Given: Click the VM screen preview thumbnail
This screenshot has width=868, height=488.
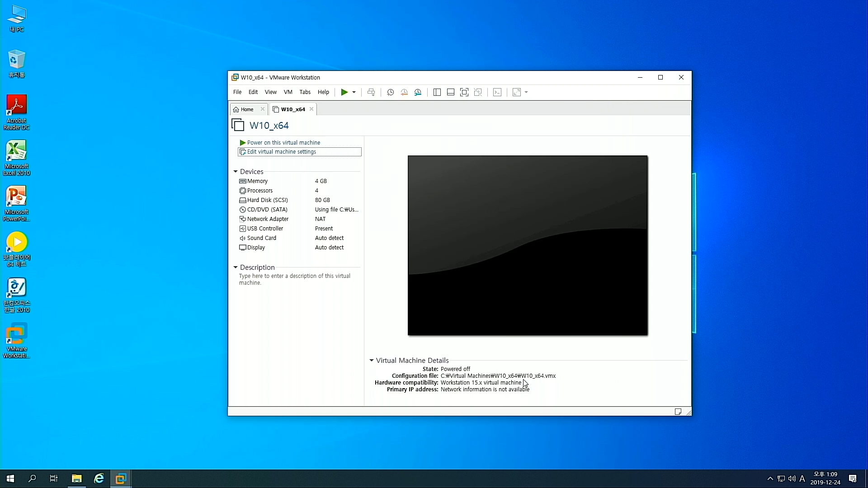Looking at the screenshot, I should tap(528, 245).
